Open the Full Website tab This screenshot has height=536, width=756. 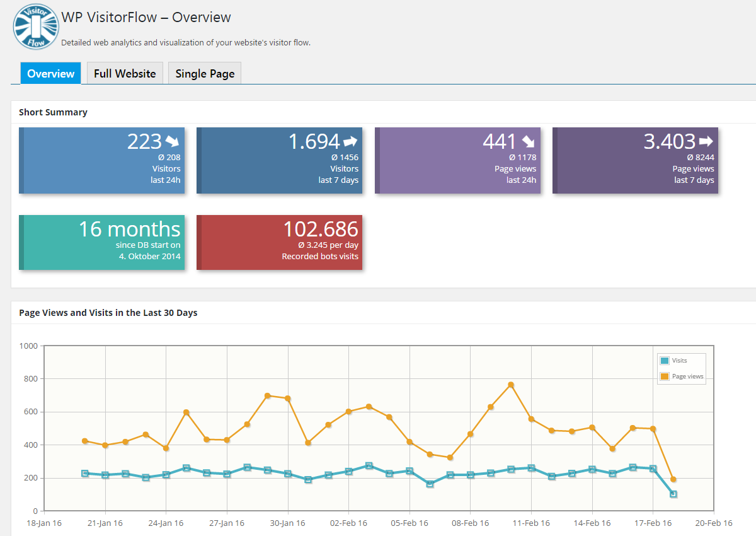pos(125,73)
